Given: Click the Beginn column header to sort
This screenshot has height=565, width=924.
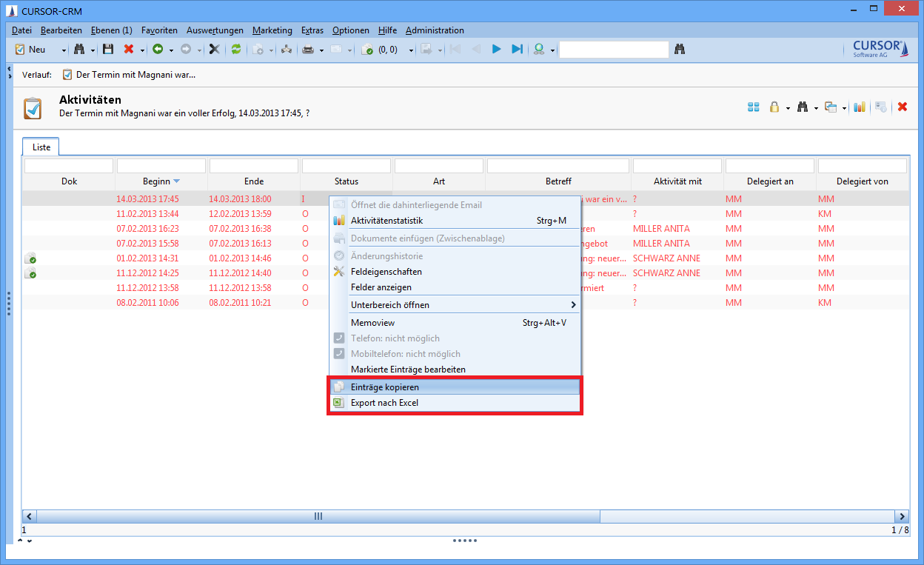Looking at the screenshot, I should [157, 181].
